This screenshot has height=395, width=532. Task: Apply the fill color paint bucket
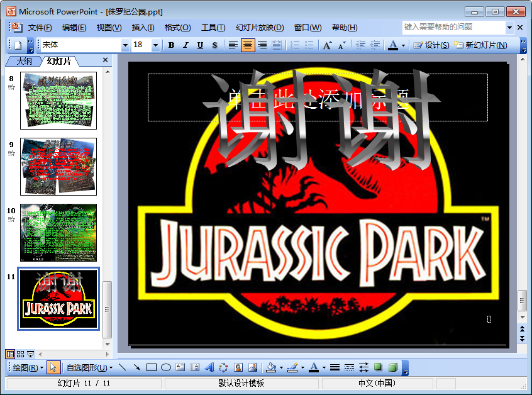[x=272, y=367]
